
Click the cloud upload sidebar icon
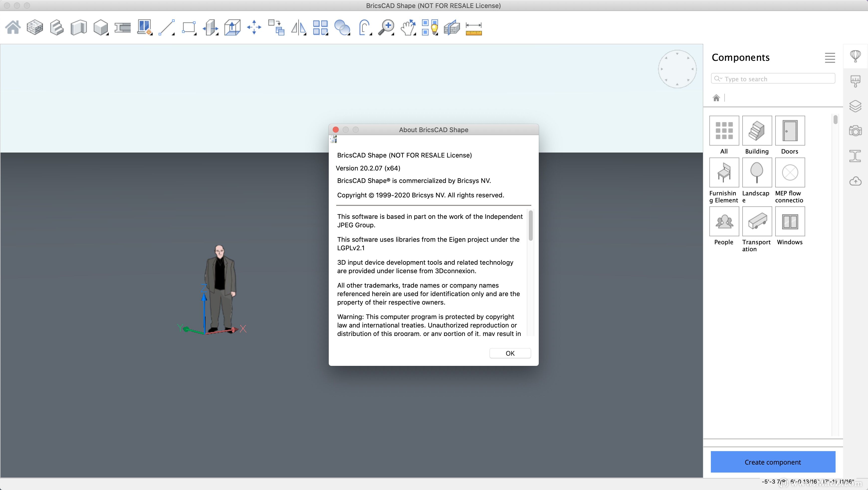[x=855, y=181]
